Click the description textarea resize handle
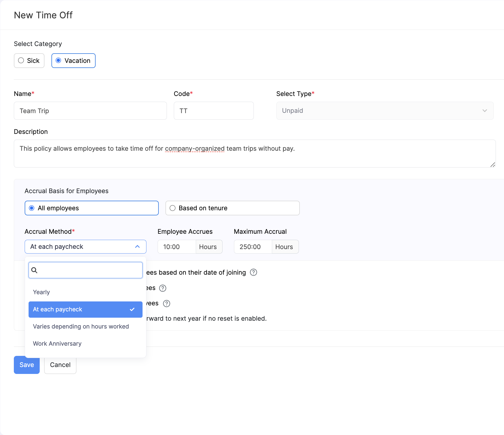504x435 pixels. pos(493,165)
